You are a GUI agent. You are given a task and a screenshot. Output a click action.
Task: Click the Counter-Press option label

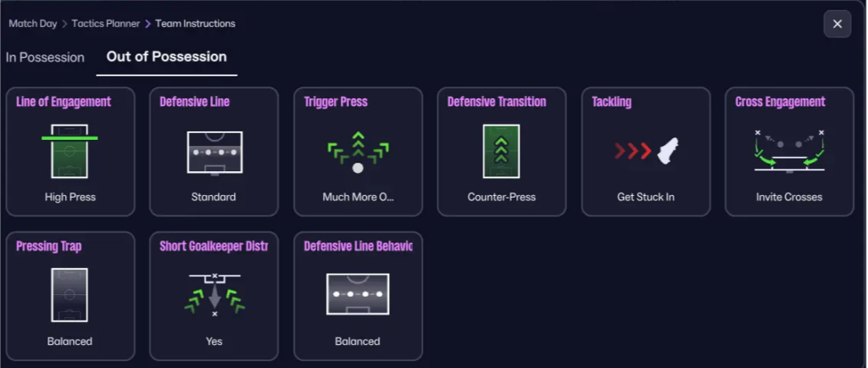coord(502,197)
